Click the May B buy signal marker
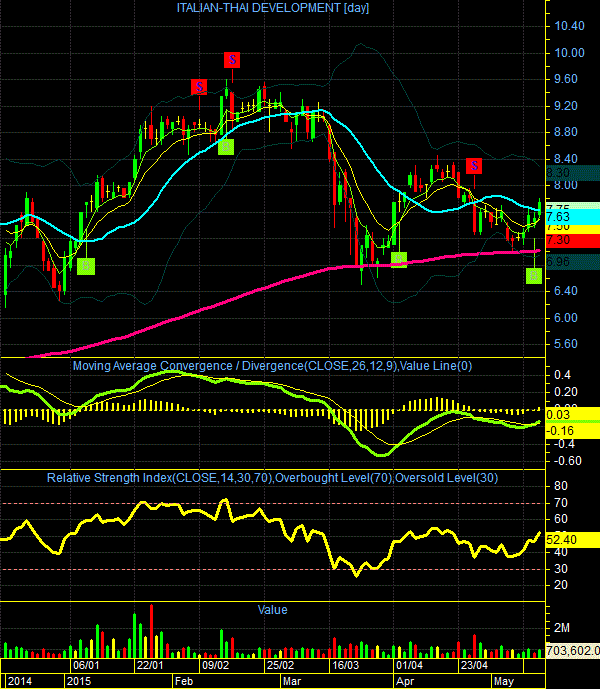600x689 pixels. tap(534, 276)
